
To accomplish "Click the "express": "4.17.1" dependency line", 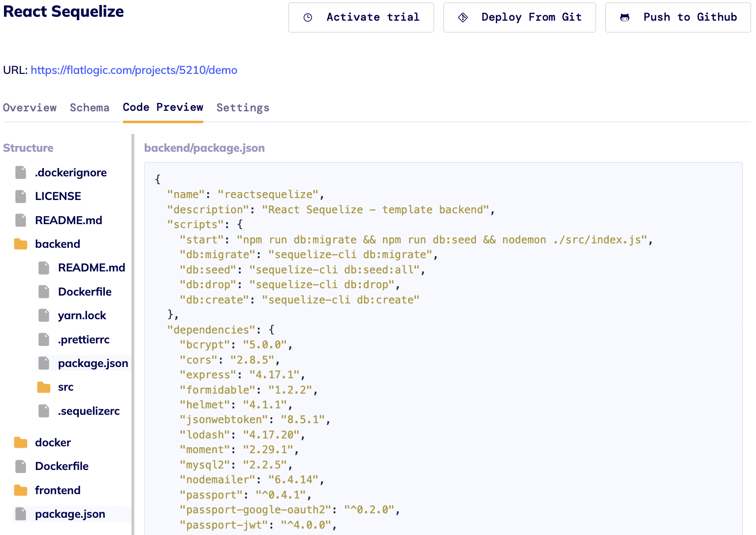I will [242, 375].
